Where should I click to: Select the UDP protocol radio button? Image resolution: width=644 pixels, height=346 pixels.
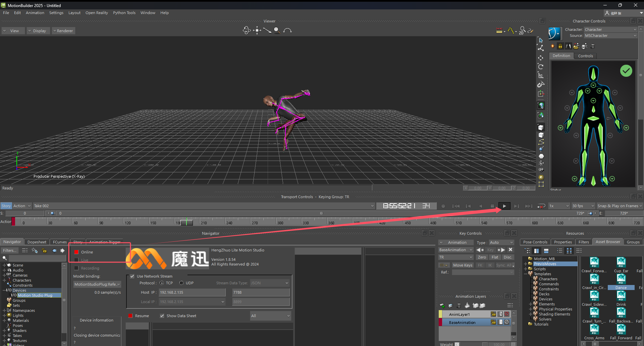tap(181, 283)
